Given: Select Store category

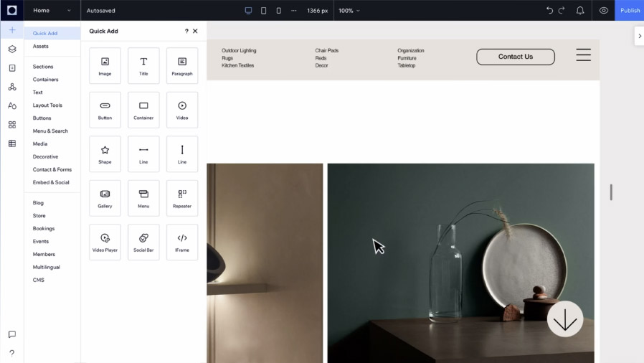Looking at the screenshot, I should [39, 216].
